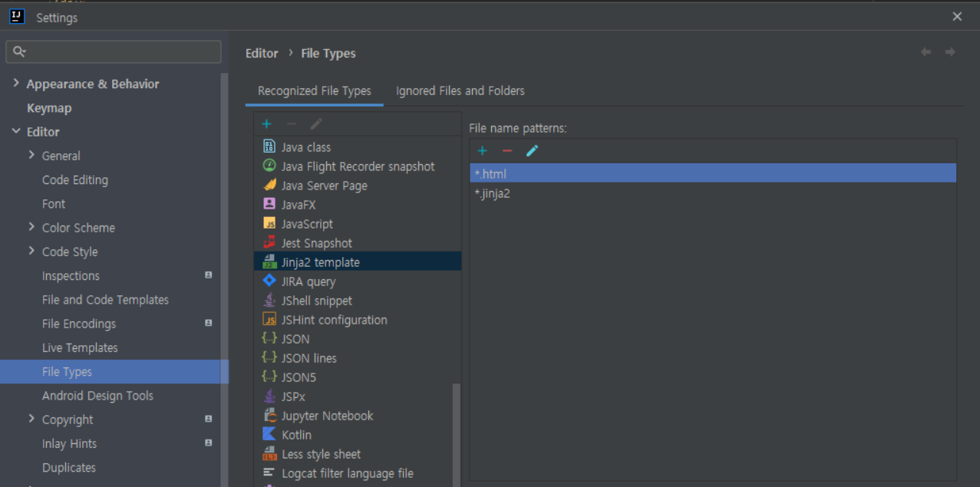Click the Java Server Page icon
Image resolution: width=980 pixels, height=487 pixels.
(x=269, y=185)
